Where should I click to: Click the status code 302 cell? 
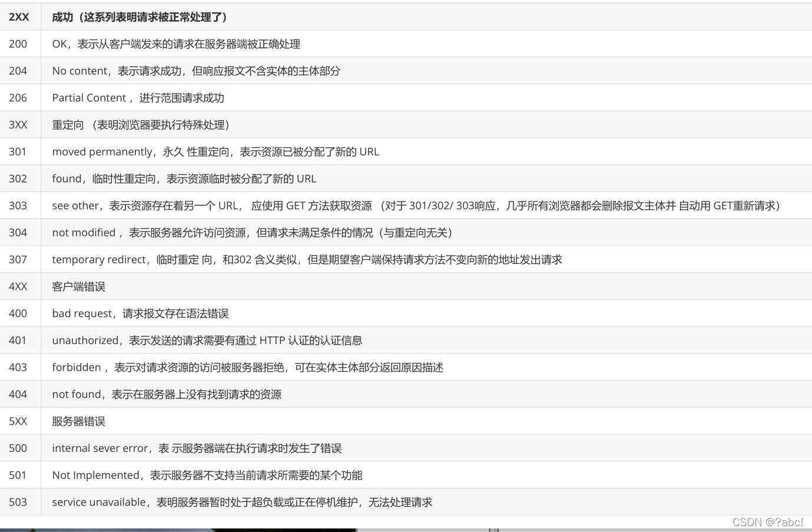tap(20, 179)
